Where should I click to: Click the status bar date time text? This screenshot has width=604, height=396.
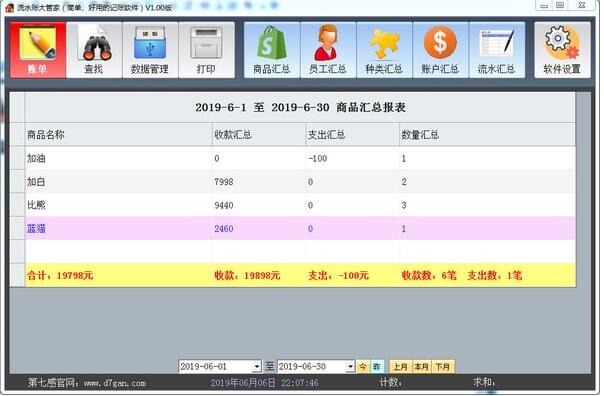pyautogui.click(x=265, y=383)
